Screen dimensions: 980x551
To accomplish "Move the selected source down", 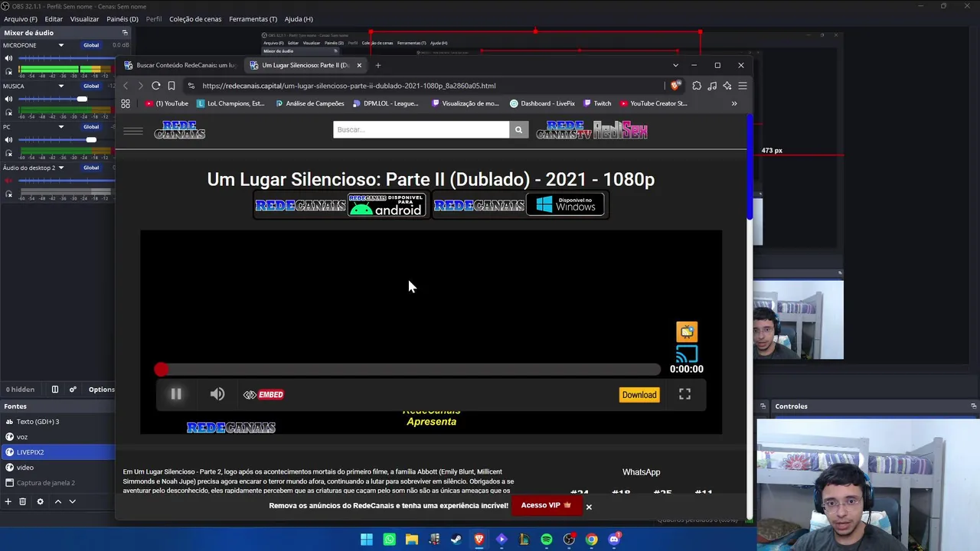I will pos(73,501).
